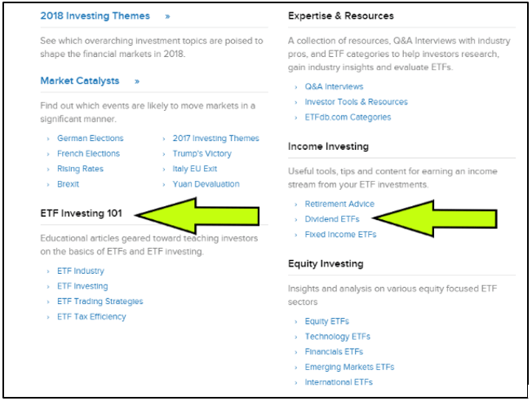This screenshot has width=532, height=401.
Task: Click the arrow beside Market Catalysts
Action: click(x=137, y=82)
